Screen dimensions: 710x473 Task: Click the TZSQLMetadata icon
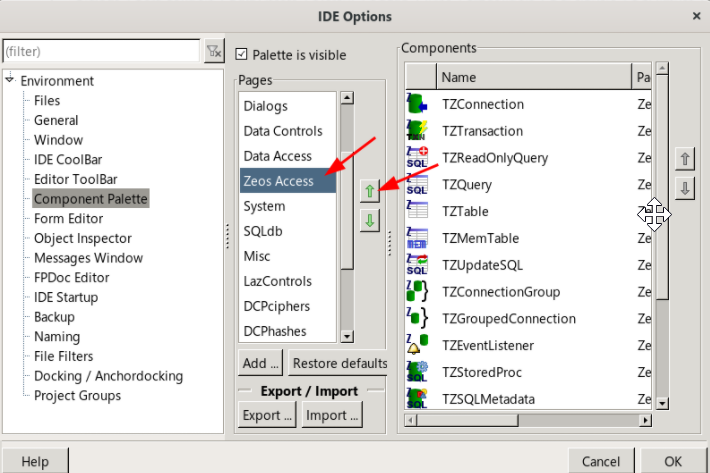[x=417, y=398]
